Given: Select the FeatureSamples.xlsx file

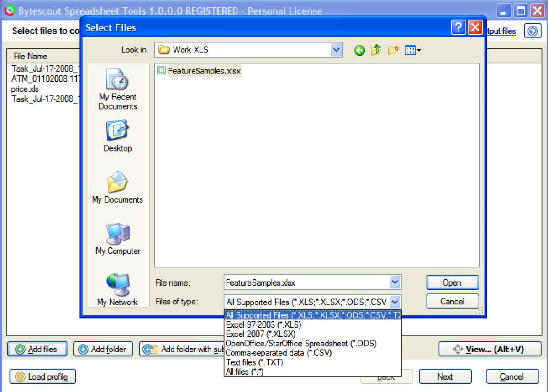Looking at the screenshot, I should [x=203, y=71].
